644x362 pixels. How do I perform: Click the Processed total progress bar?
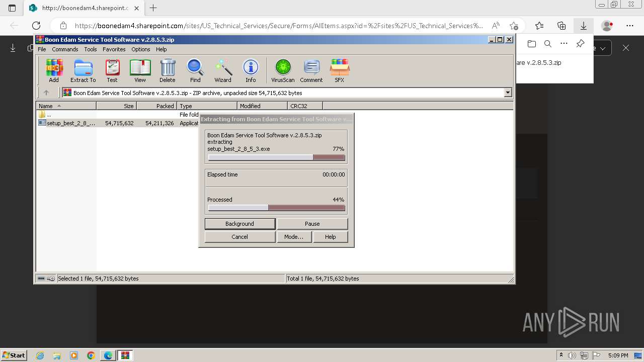coord(277,208)
